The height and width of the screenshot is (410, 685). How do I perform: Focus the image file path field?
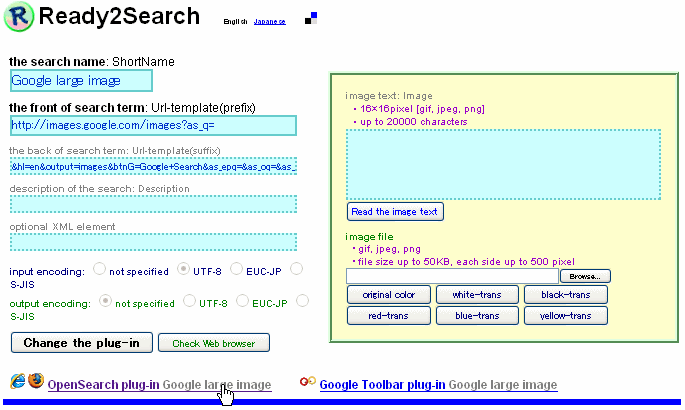pyautogui.click(x=452, y=276)
